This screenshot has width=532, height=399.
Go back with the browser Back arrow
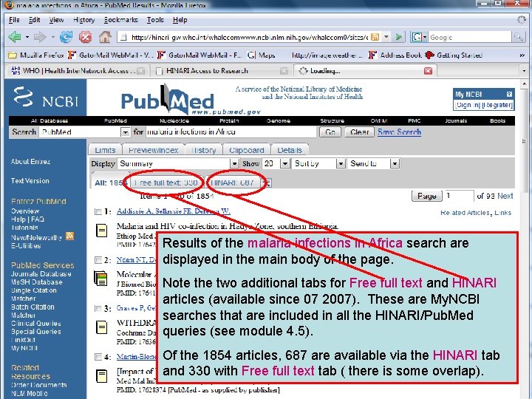pyautogui.click(x=15, y=37)
